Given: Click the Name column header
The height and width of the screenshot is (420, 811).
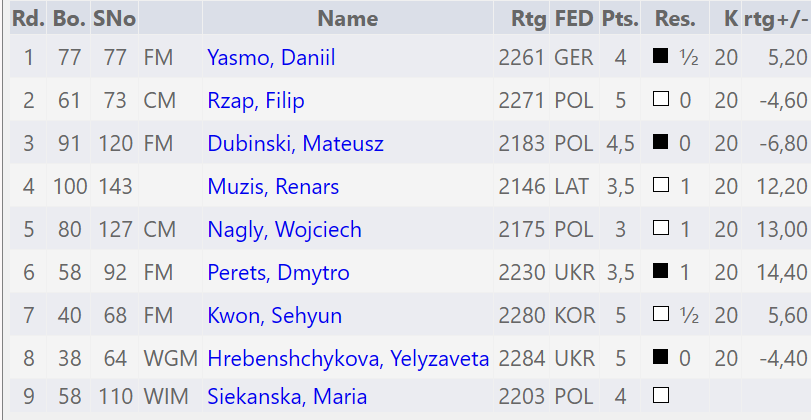Looking at the screenshot, I should 348,19.
